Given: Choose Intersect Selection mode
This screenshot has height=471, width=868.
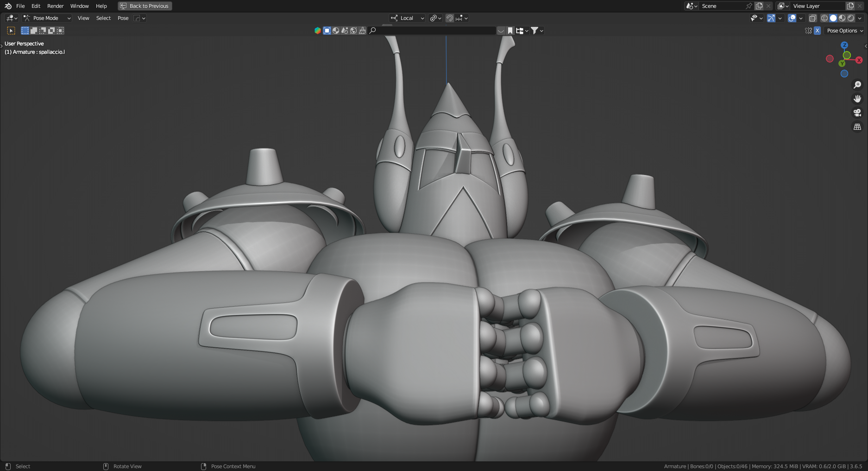Looking at the screenshot, I should pos(60,31).
